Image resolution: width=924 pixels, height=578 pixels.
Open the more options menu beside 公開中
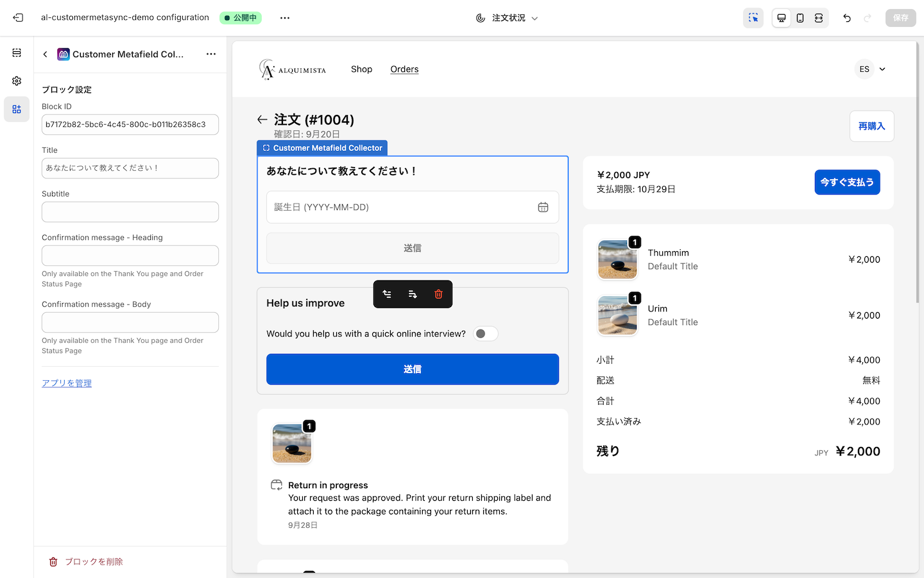284,17
